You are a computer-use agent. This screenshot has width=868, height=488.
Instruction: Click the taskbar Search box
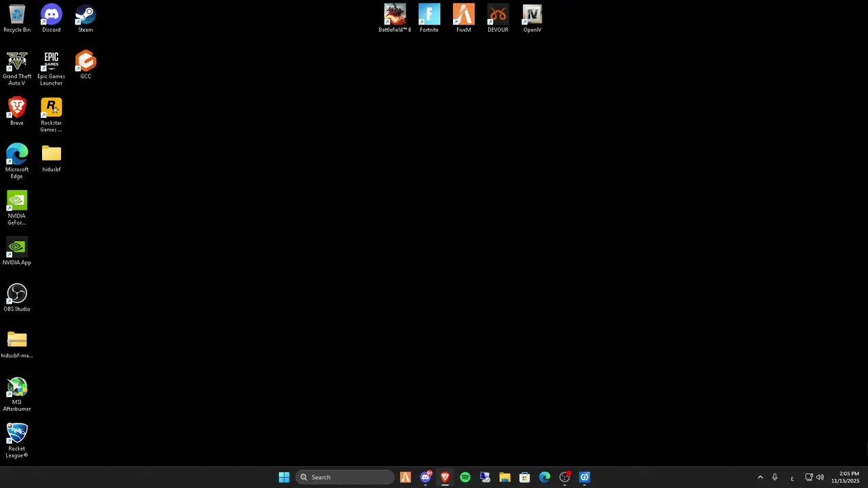point(344,477)
